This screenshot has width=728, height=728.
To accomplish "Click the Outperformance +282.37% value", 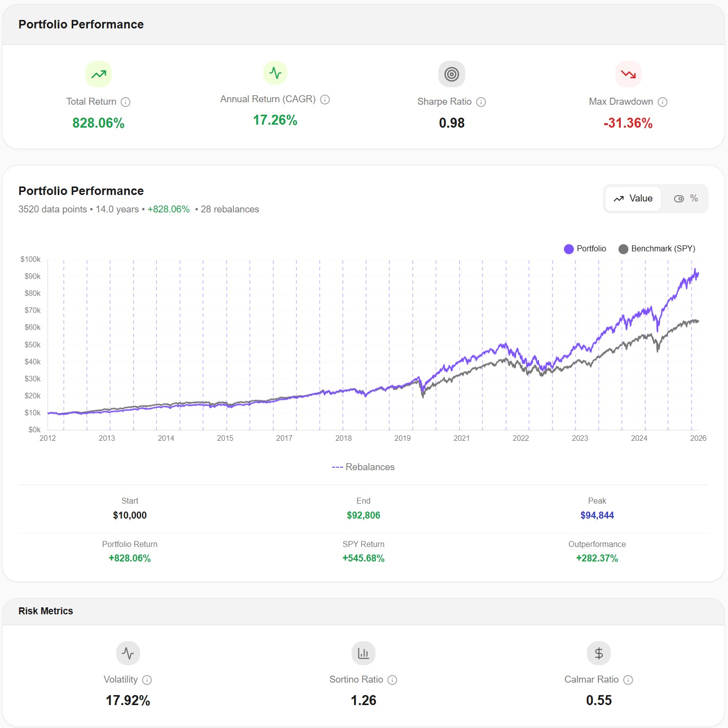I will point(597,558).
